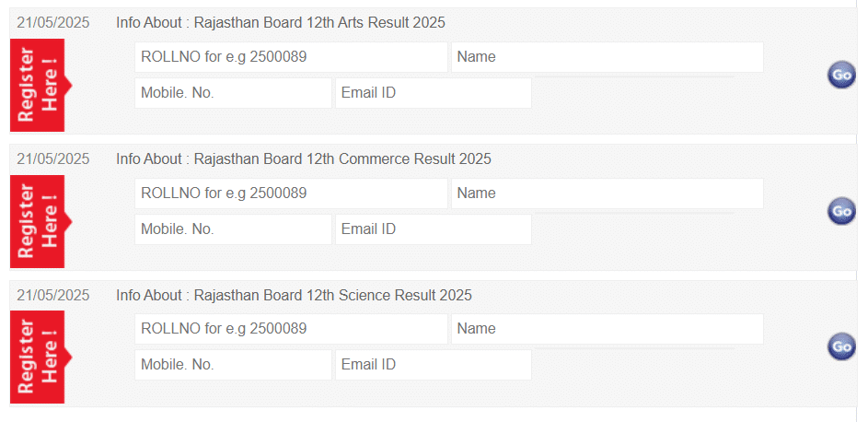Select Email ID field under Science Result

tap(434, 365)
